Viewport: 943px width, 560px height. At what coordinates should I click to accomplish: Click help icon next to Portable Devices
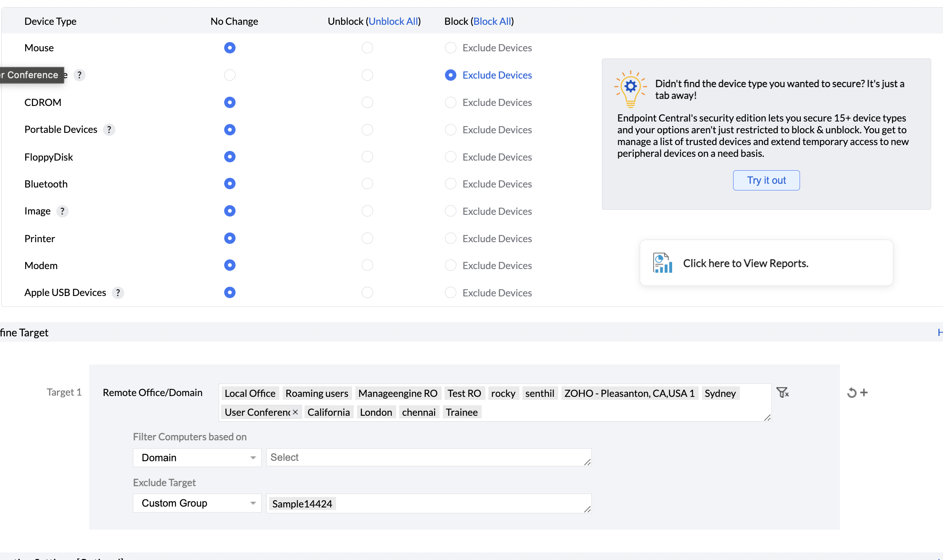pos(109,129)
